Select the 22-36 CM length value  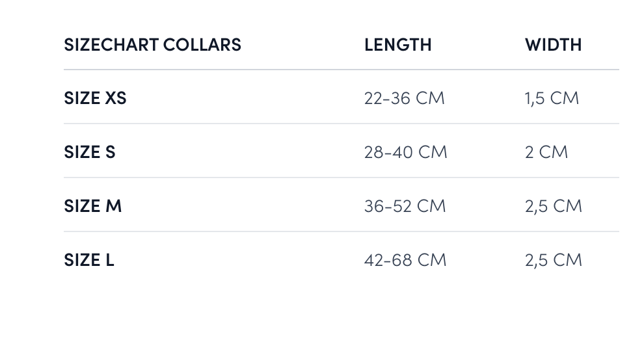click(x=404, y=98)
